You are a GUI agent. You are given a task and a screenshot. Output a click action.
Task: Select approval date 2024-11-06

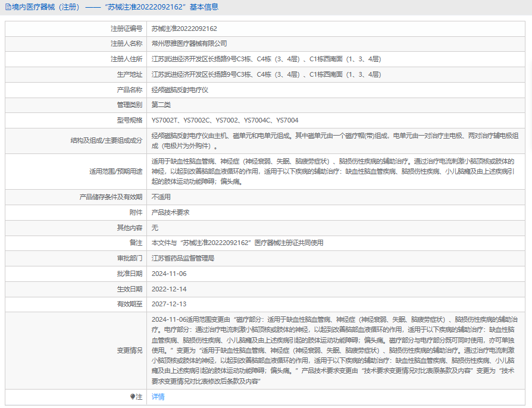(x=169, y=274)
